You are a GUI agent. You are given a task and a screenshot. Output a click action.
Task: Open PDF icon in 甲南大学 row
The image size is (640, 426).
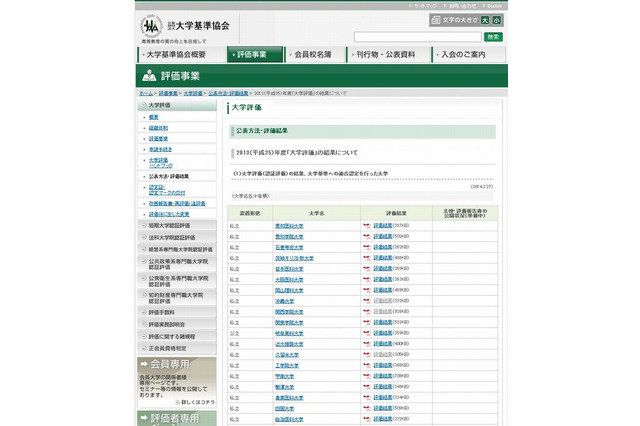point(367,376)
